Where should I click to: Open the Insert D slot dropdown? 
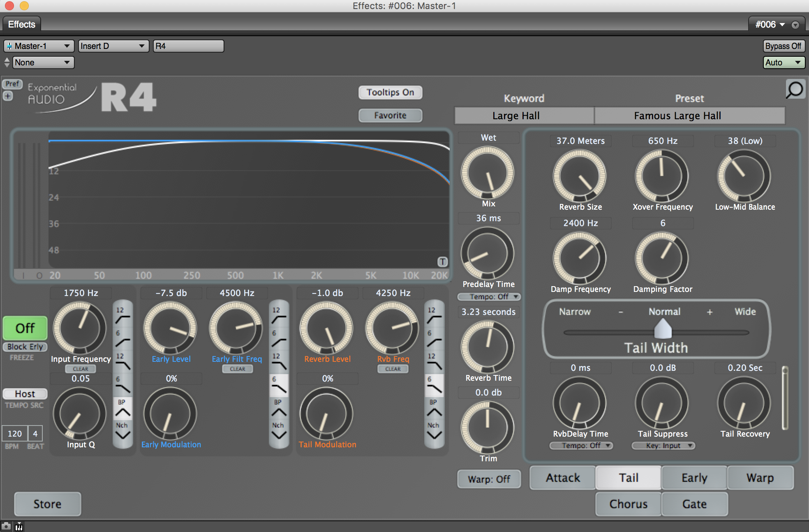point(113,46)
